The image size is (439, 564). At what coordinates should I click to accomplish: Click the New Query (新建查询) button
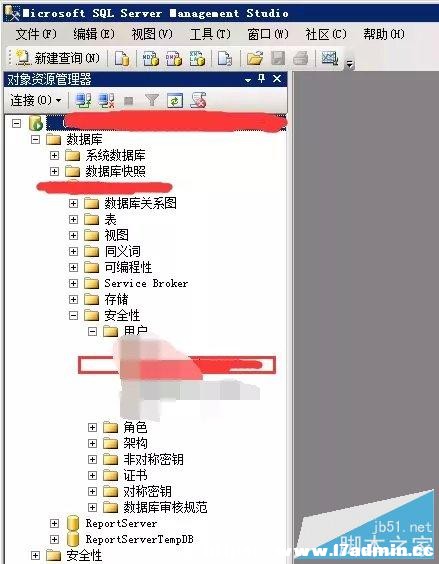click(x=58, y=58)
